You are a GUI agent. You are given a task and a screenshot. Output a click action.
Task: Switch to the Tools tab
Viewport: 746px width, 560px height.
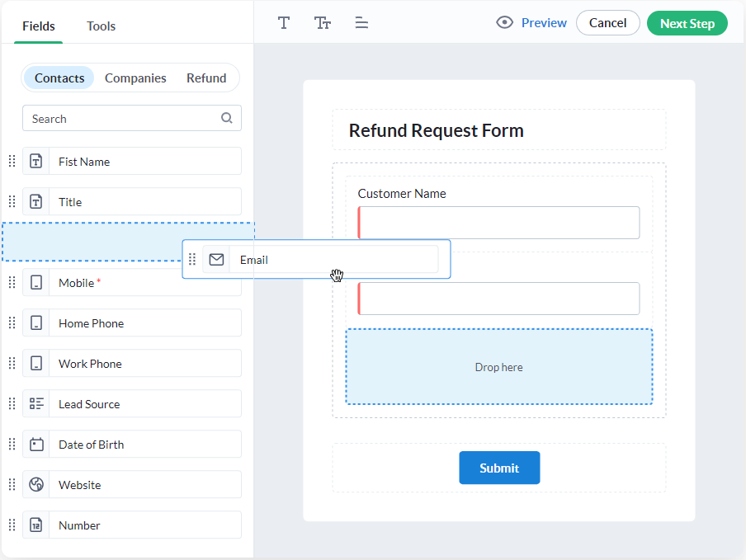[x=102, y=26]
